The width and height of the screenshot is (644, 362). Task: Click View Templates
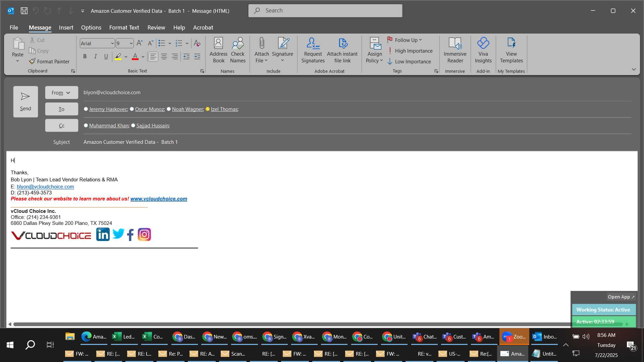coord(511,50)
